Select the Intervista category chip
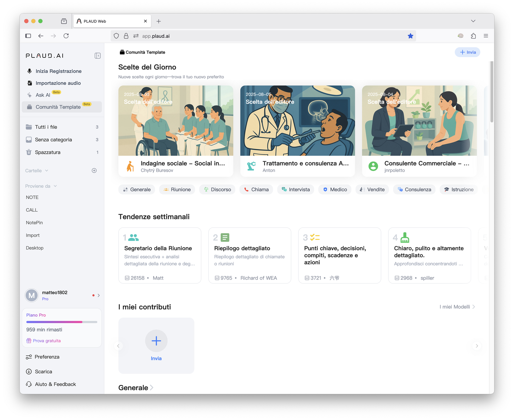The height and width of the screenshot is (420, 514). (296, 189)
